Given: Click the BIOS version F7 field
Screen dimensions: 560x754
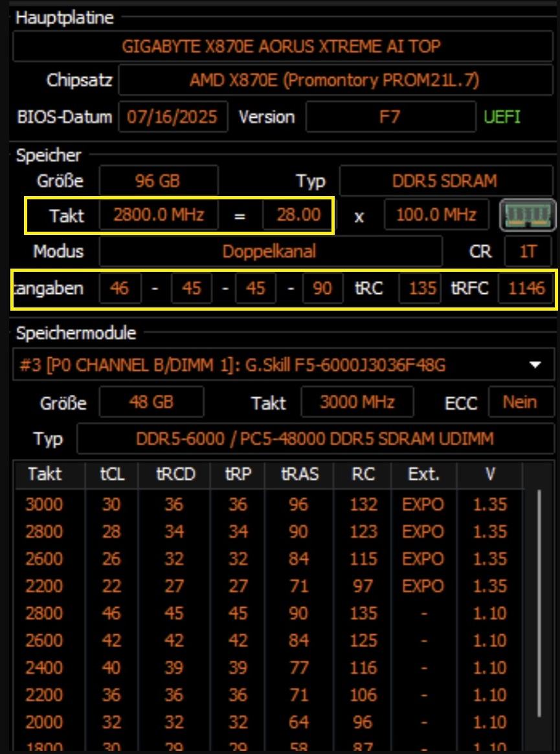Looking at the screenshot, I should click(x=390, y=117).
